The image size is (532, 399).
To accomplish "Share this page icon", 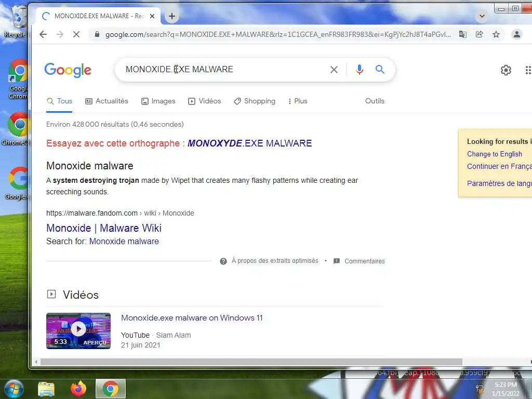I will point(480,34).
